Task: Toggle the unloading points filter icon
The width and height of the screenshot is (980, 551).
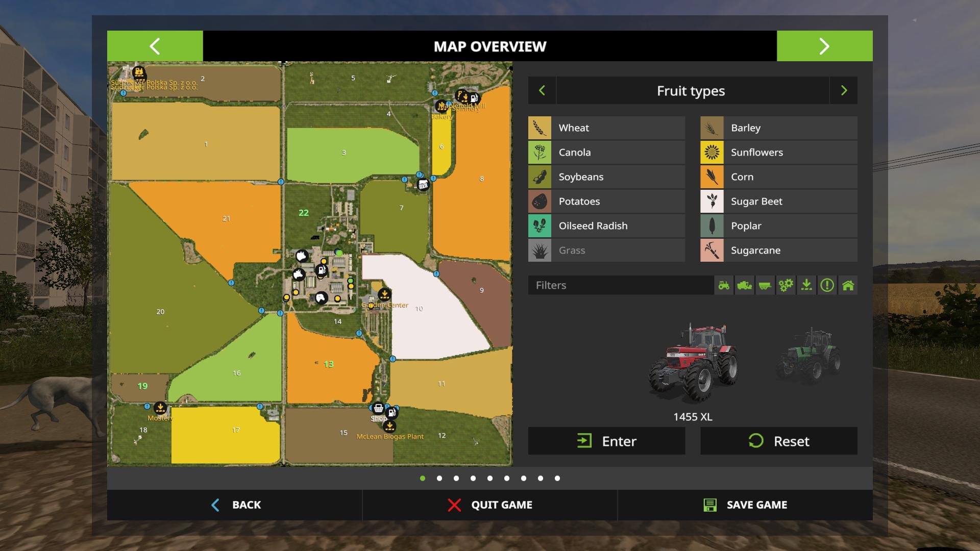Action: tap(806, 285)
